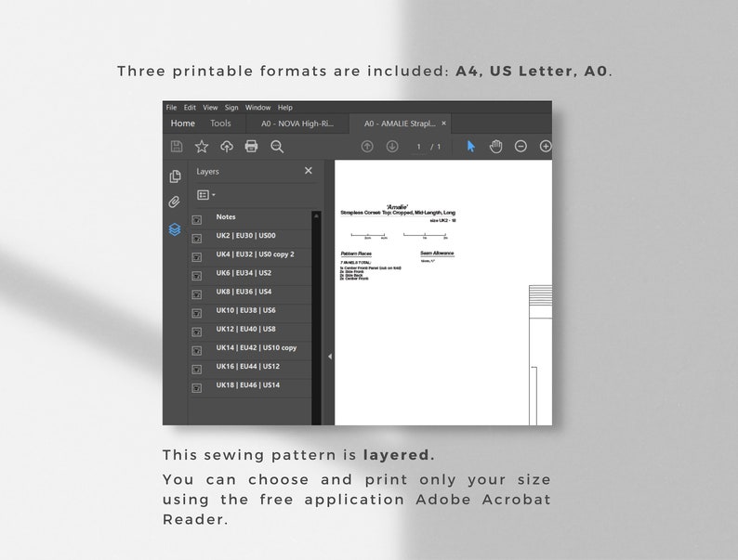The image size is (738, 560).
Task: Select UK8 | EU36 | US4 layer name
Action: [244, 292]
